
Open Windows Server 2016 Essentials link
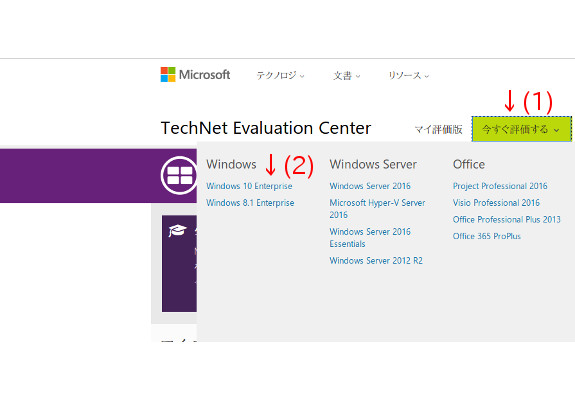click(370, 238)
